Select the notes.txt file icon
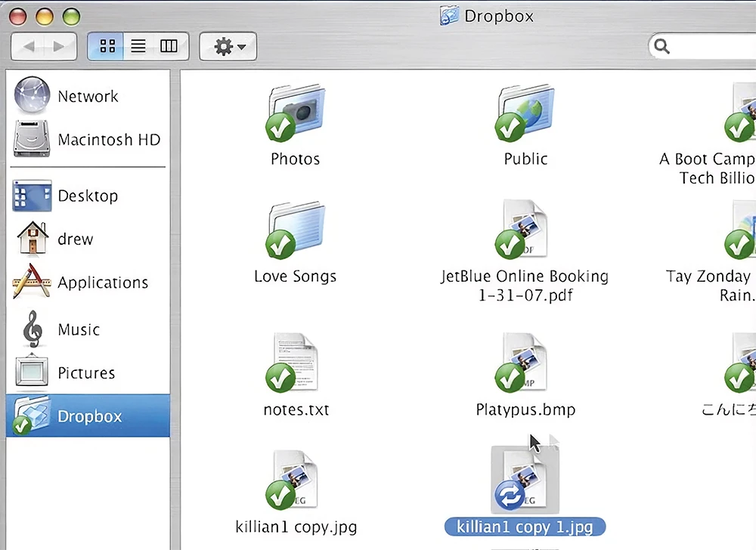 click(296, 363)
